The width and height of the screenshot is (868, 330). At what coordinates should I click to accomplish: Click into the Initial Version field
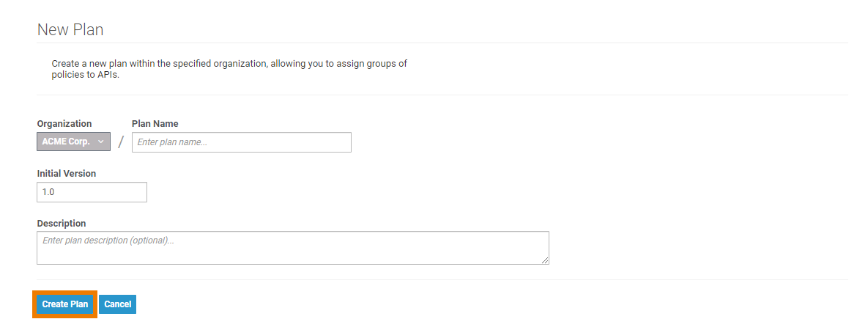92,192
